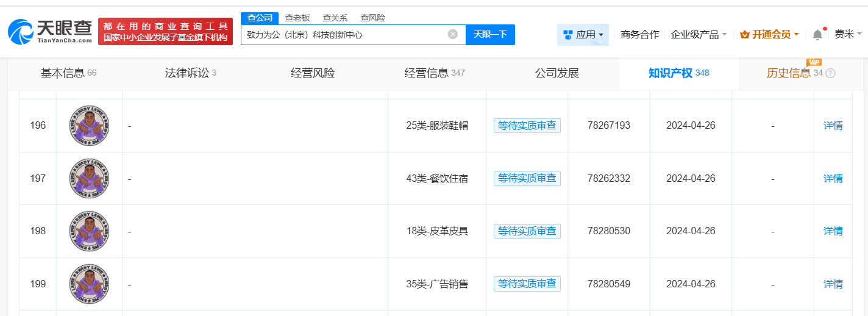Switch to the 查风险 search tab
This screenshot has height=316, width=868.
[x=372, y=18]
